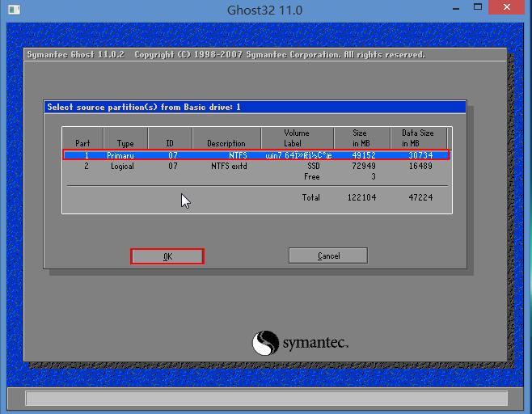Click the OK button
The image size is (532, 414).
[167, 256]
